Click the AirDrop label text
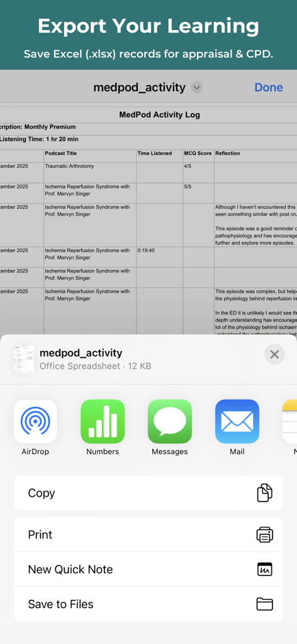This screenshot has height=644, width=297. click(35, 452)
